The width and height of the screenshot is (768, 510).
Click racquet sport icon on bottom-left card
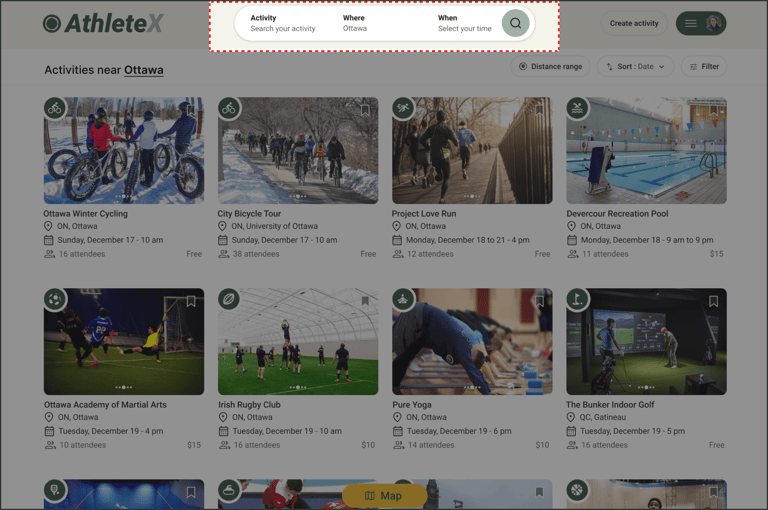click(x=55, y=490)
